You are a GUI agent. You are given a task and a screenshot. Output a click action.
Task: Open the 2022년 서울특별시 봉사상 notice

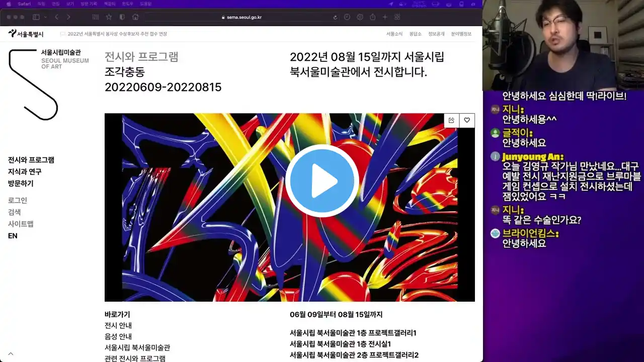(117, 34)
